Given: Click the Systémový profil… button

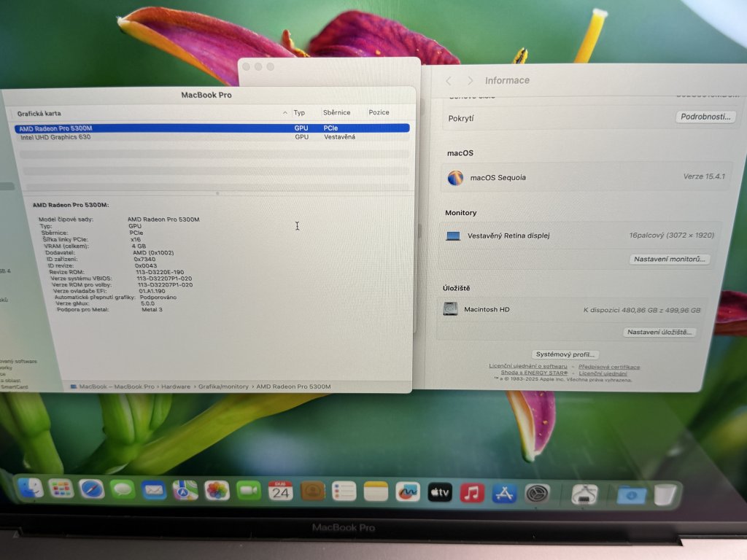Looking at the screenshot, I should click(x=565, y=354).
